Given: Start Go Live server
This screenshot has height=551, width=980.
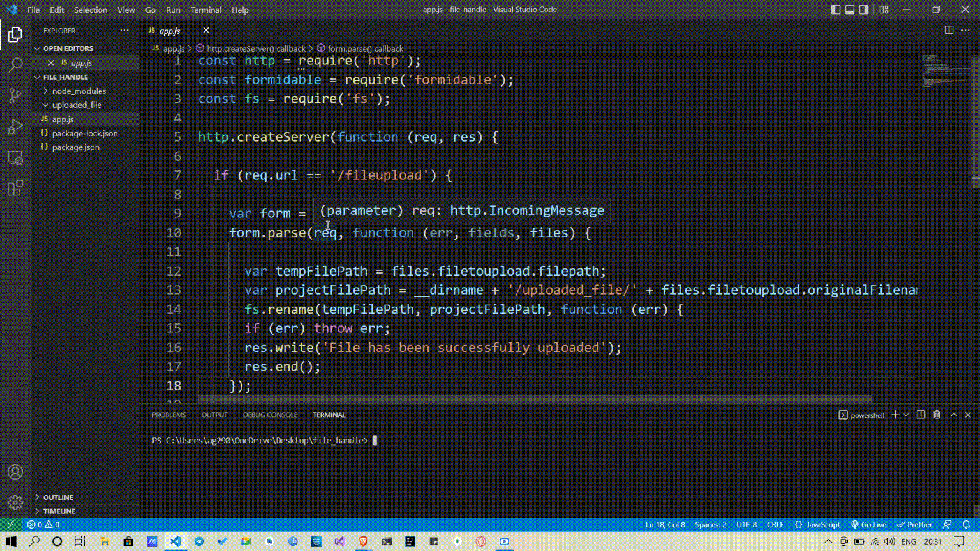Looking at the screenshot, I should [x=868, y=524].
